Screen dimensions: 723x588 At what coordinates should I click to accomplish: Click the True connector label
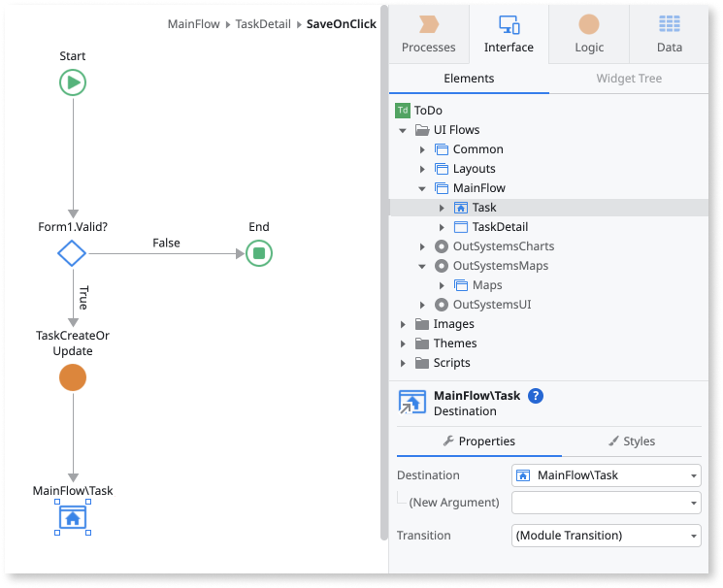click(83, 298)
